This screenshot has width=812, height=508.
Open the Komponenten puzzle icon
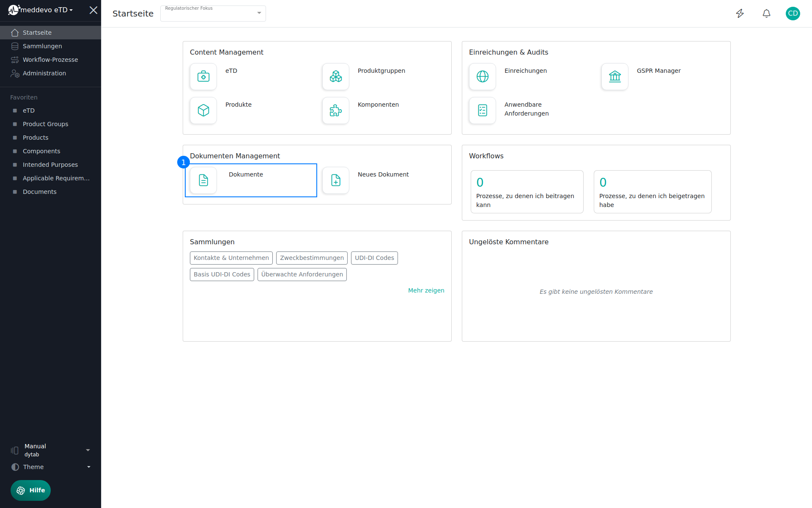(336, 110)
